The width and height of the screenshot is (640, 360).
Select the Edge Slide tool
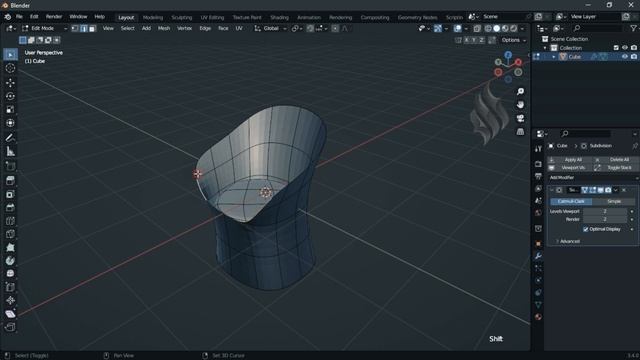11,287
